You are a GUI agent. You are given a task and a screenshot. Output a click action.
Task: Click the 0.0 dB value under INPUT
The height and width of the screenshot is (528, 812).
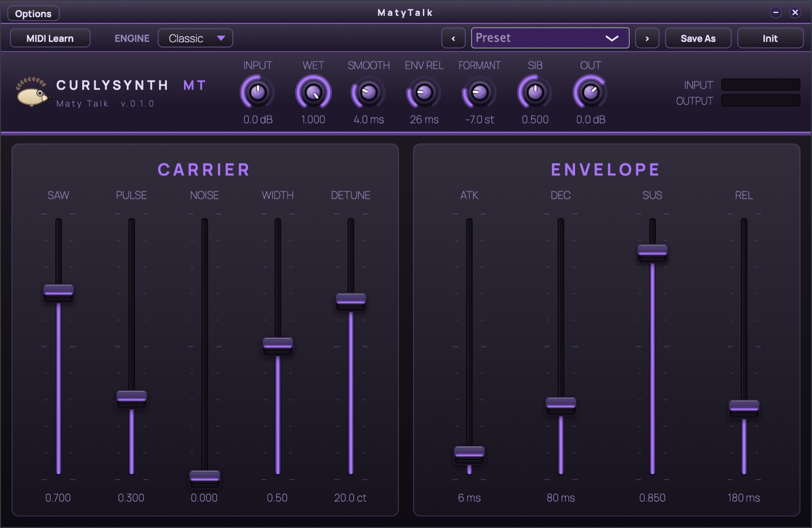258,120
